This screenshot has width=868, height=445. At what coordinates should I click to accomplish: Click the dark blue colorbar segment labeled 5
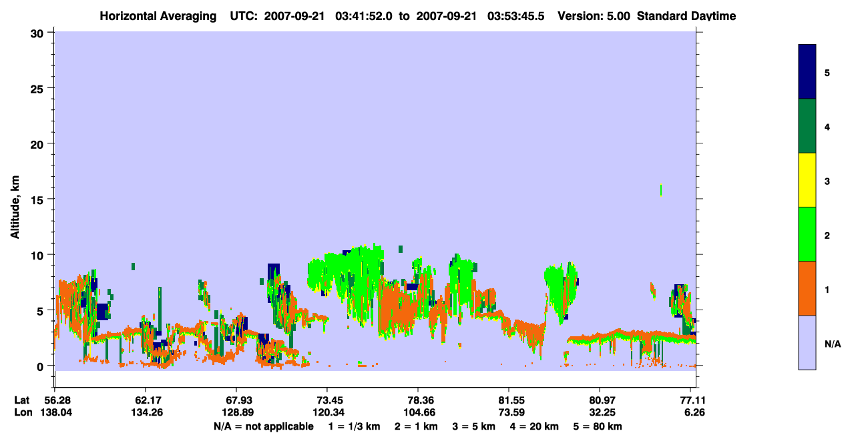pos(807,72)
